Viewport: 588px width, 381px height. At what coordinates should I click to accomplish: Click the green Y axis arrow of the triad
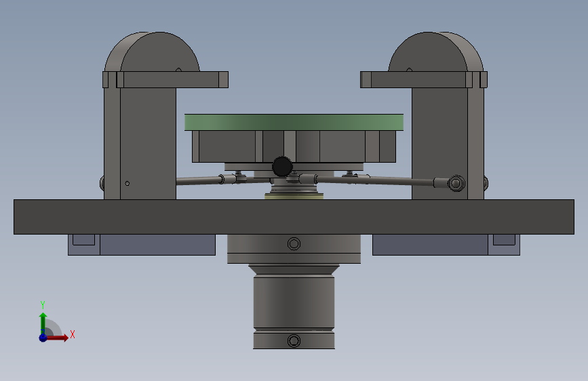coord(43,323)
